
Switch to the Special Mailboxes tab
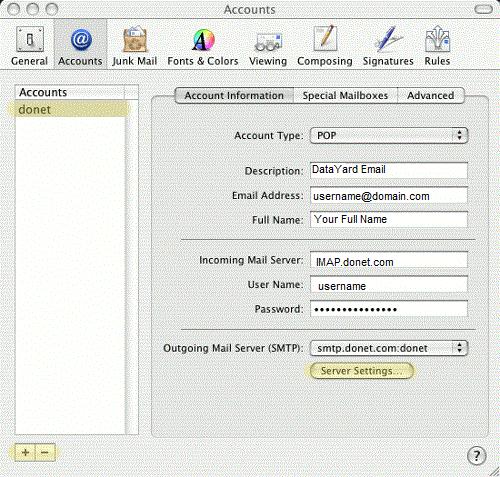[x=345, y=96]
